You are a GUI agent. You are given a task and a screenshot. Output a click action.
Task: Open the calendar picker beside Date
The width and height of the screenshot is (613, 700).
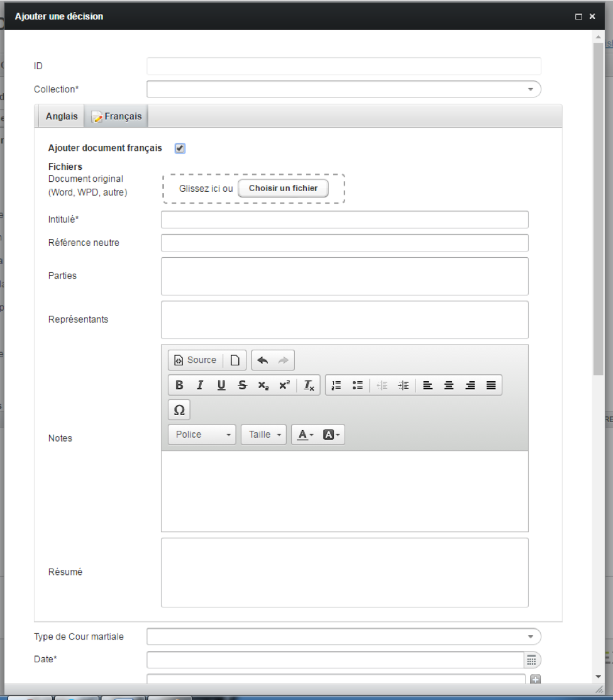point(531,660)
